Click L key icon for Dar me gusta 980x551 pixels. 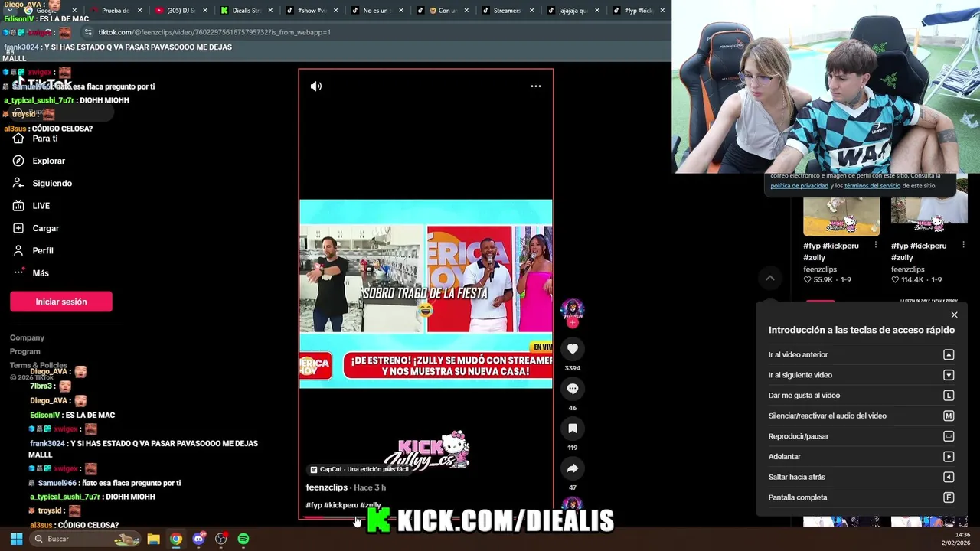click(949, 396)
